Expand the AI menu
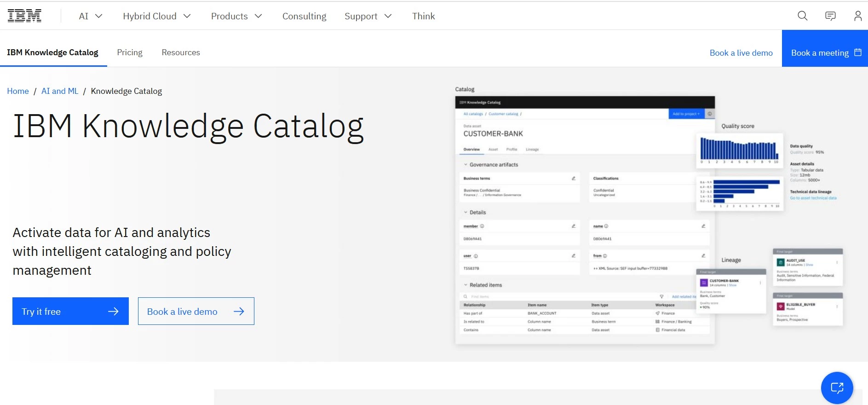Viewport: 868px width, 405px height. click(x=91, y=16)
